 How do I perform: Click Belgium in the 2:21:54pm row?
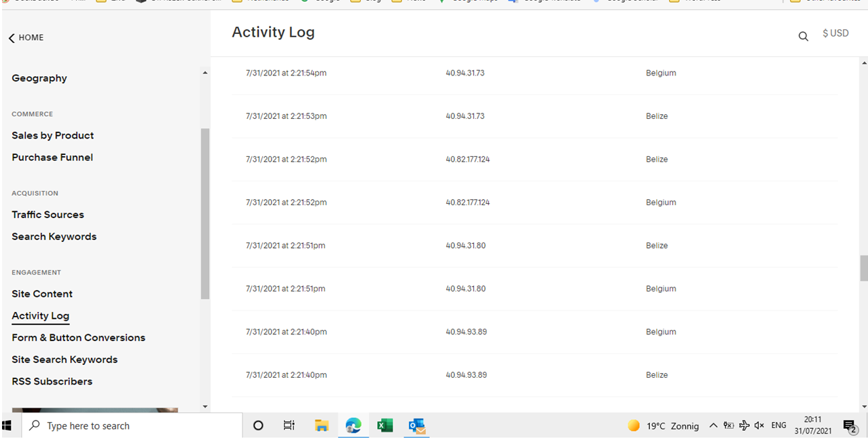661,73
